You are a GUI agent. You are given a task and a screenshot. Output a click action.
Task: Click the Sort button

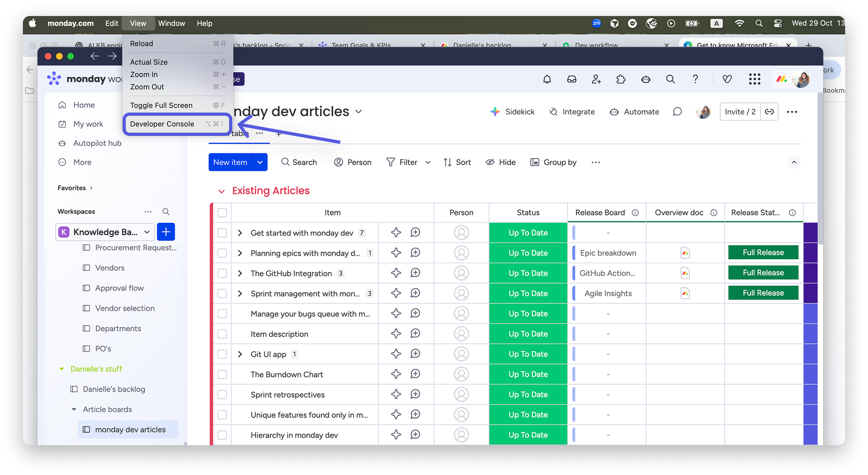point(457,162)
